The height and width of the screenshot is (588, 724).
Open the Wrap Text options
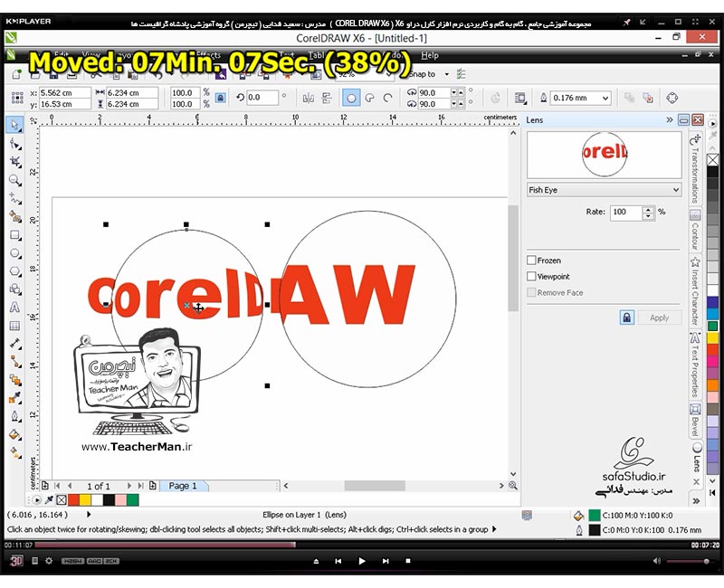pos(520,98)
